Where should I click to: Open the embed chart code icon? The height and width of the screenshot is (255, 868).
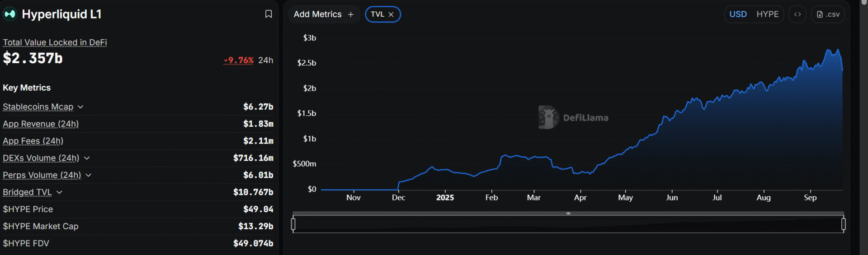(797, 14)
